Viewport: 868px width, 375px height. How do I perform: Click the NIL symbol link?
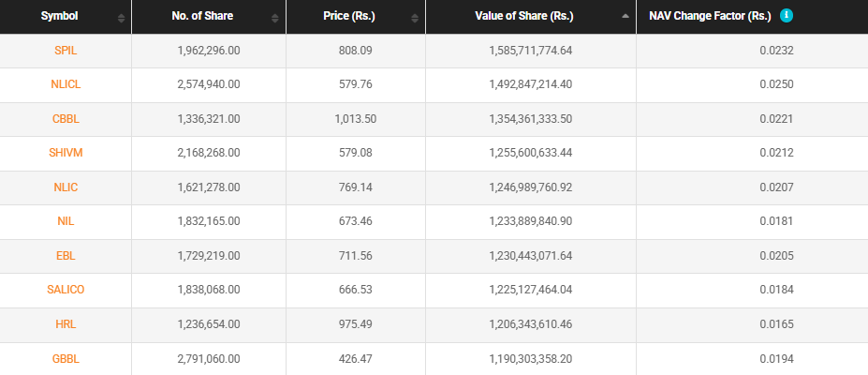point(66,222)
